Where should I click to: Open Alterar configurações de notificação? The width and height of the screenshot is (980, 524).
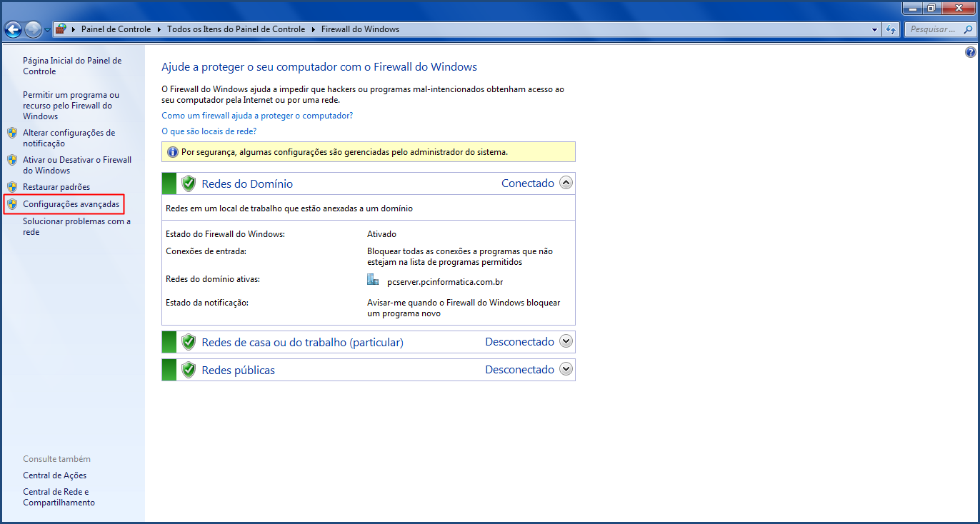tap(69, 138)
